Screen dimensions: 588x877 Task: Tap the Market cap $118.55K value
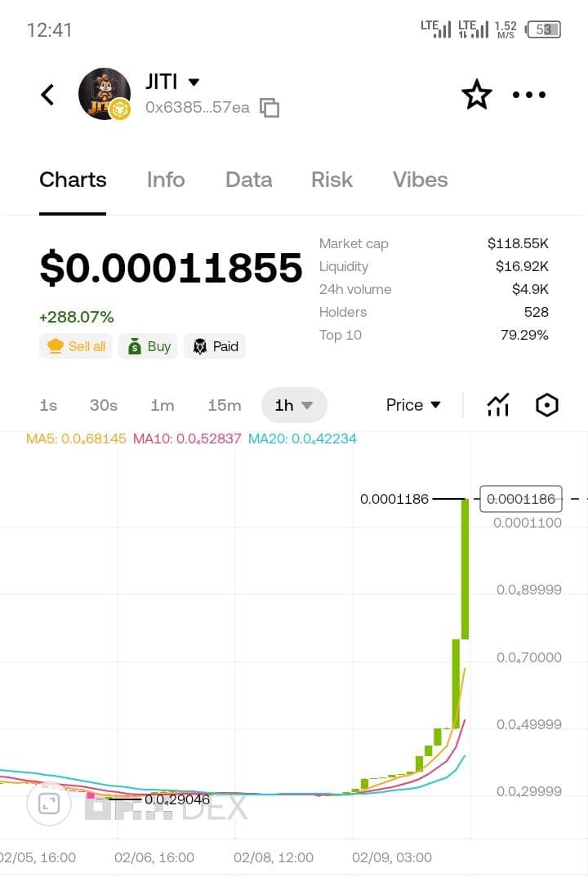518,243
